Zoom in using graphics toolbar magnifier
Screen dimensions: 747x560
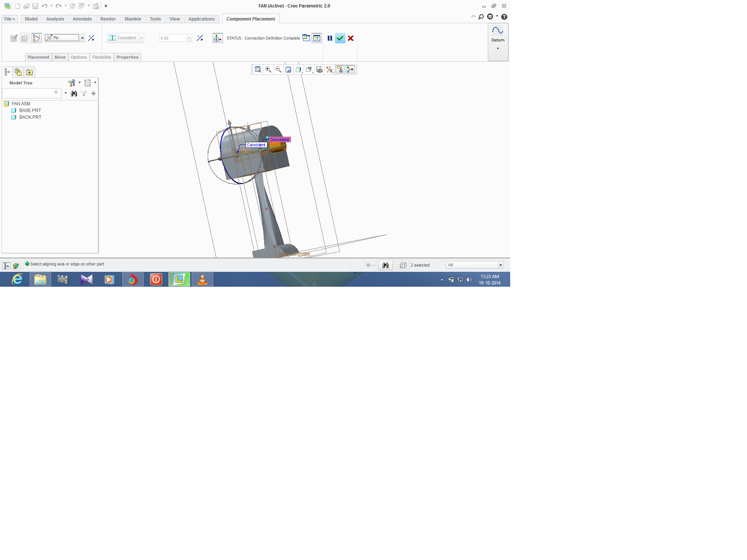pyautogui.click(x=268, y=69)
